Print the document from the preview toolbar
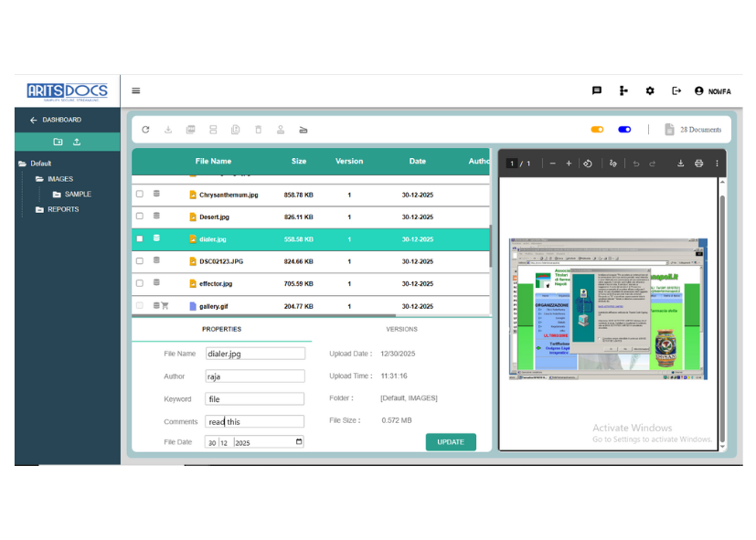This screenshot has height=540, width=756. [x=698, y=164]
